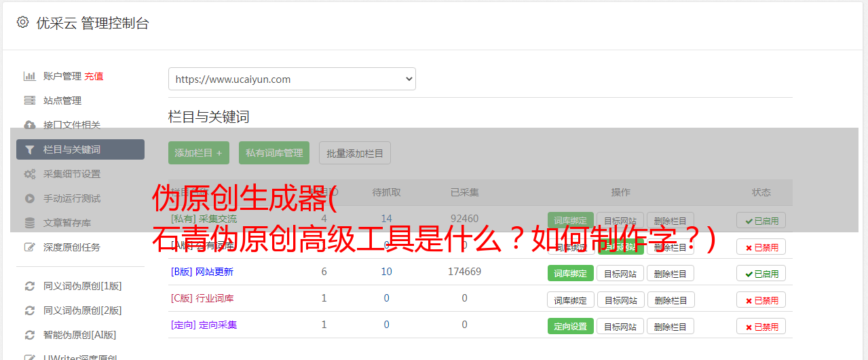The width and height of the screenshot is (868, 360).
Task: Click the red 充值 link
Action: tap(94, 76)
